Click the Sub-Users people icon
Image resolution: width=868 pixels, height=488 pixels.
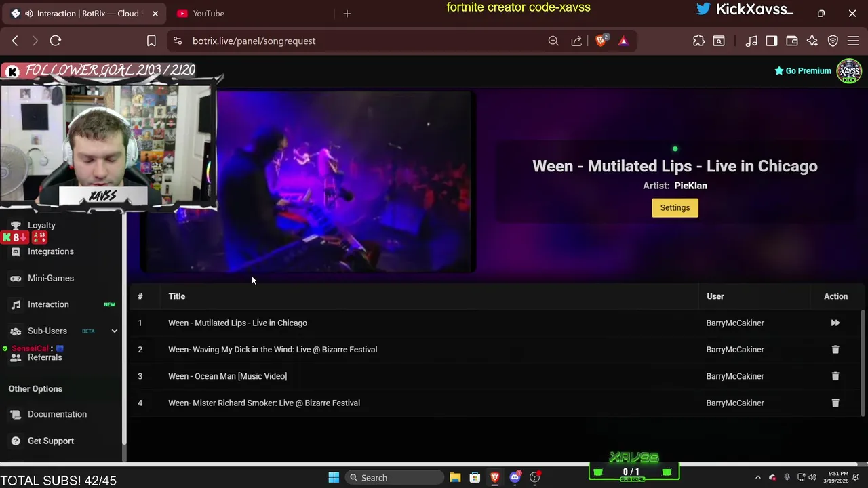click(x=16, y=331)
